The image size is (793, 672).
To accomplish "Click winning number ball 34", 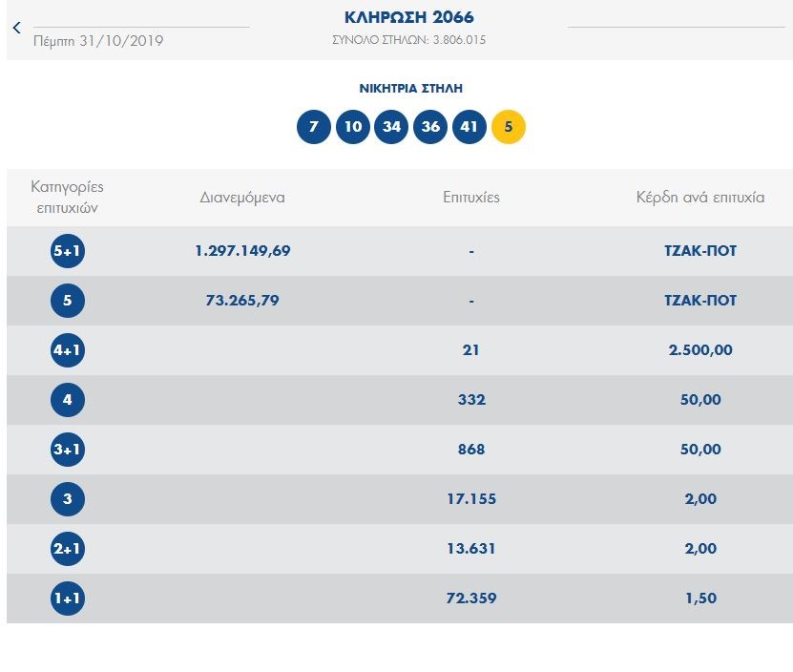I will tap(391, 127).
